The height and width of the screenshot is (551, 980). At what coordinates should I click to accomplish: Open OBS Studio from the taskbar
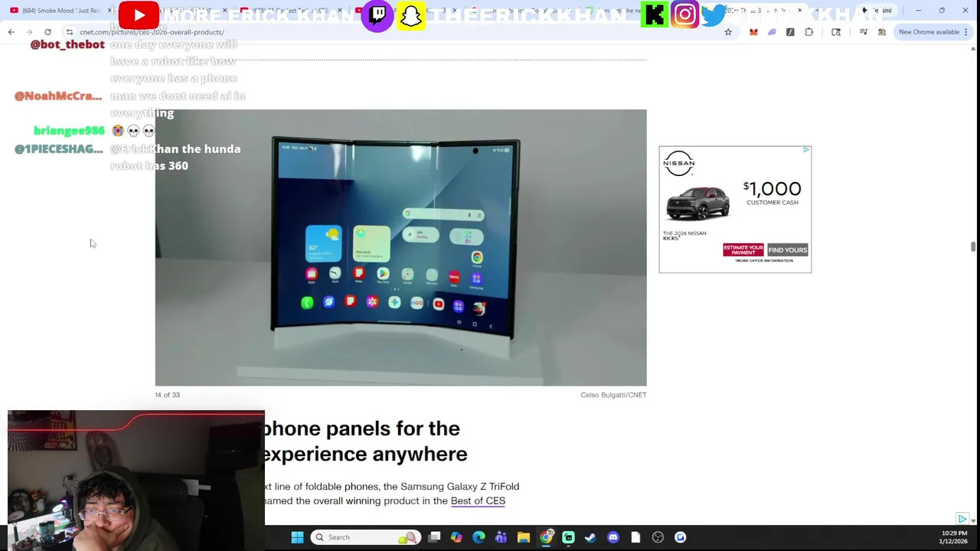658,537
